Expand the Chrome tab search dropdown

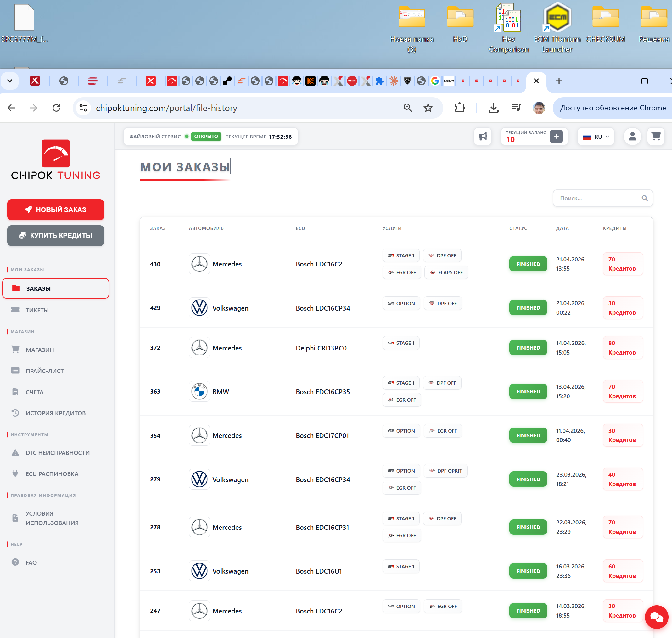coord(9,81)
